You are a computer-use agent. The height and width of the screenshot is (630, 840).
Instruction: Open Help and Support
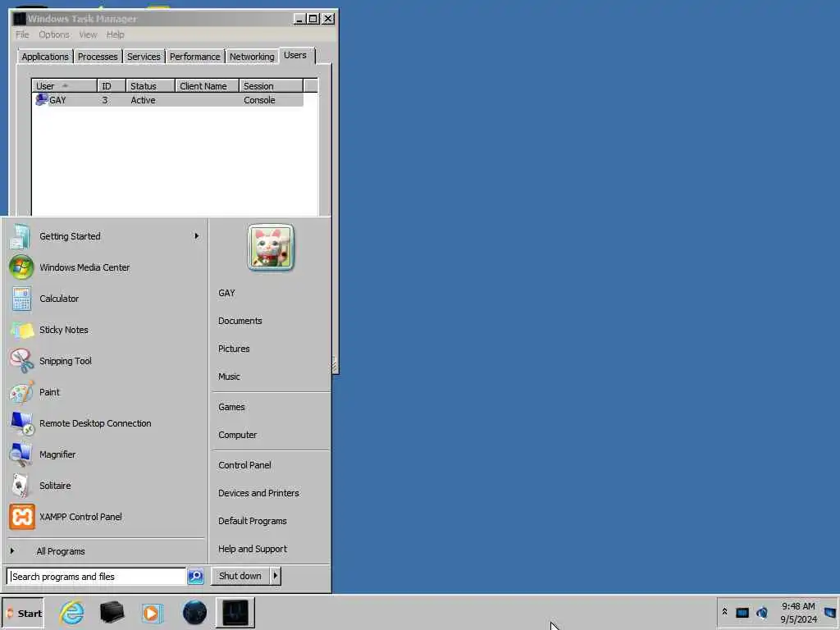click(253, 549)
